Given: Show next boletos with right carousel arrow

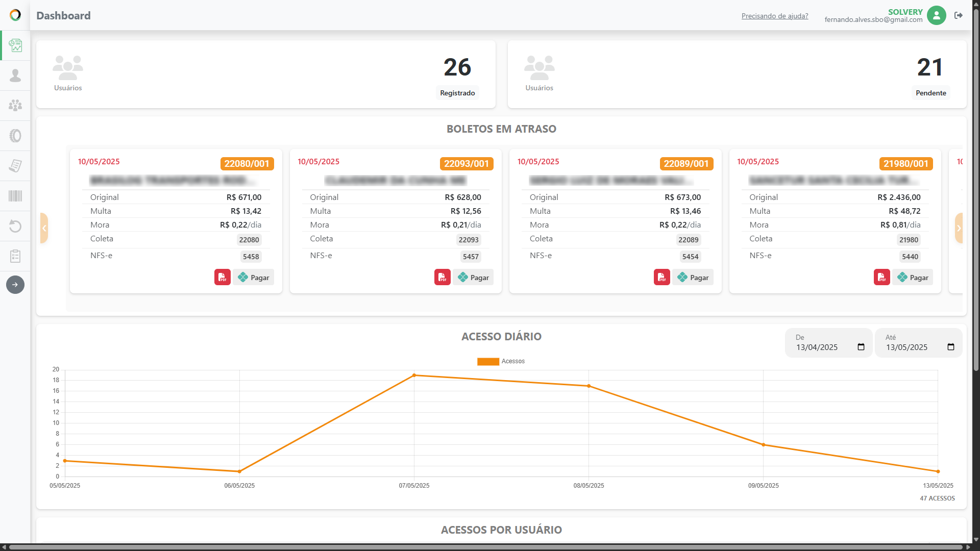Looking at the screenshot, I should pyautogui.click(x=959, y=228).
